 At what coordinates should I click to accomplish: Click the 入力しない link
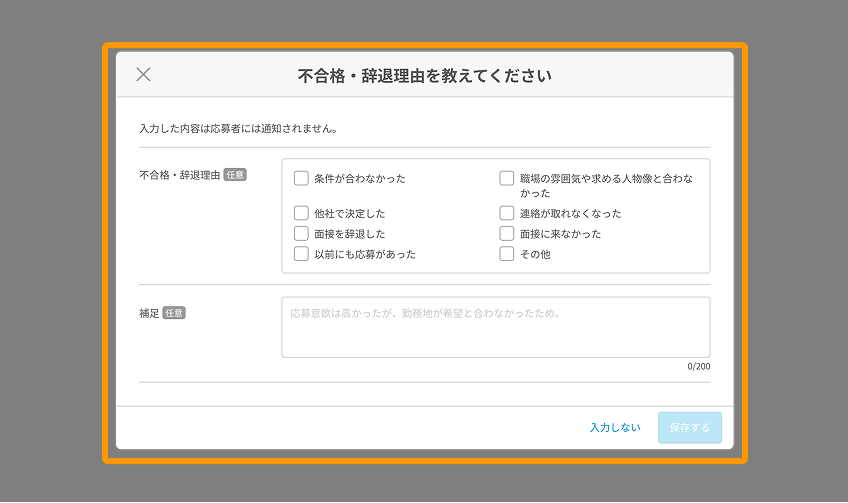click(614, 427)
